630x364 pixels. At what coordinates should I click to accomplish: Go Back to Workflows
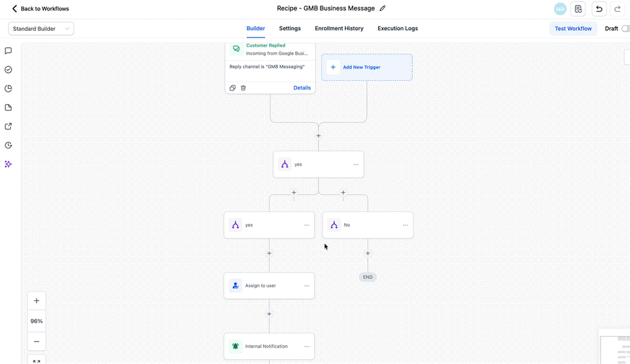coord(40,8)
